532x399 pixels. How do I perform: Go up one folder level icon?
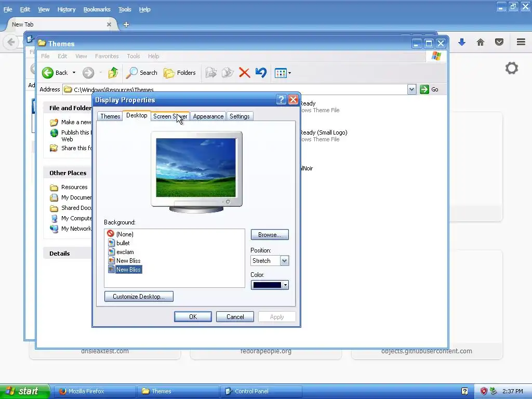click(x=113, y=73)
